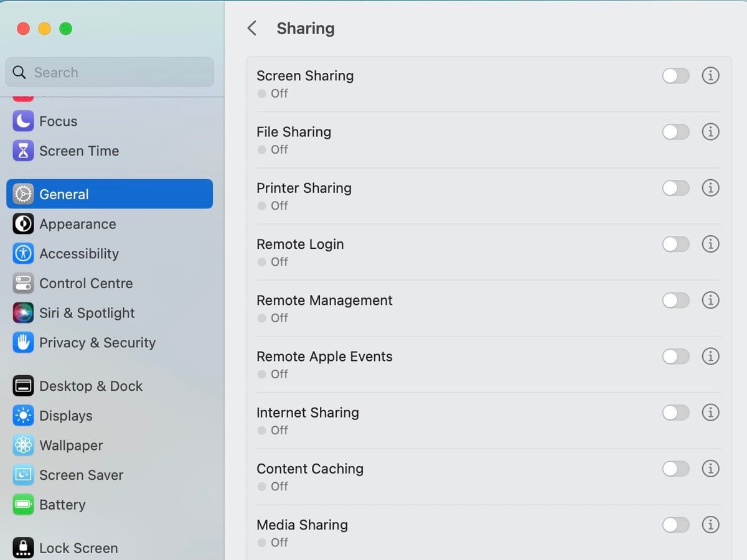747x560 pixels.
Task: Close the System Settings window
Action: pos(23,29)
